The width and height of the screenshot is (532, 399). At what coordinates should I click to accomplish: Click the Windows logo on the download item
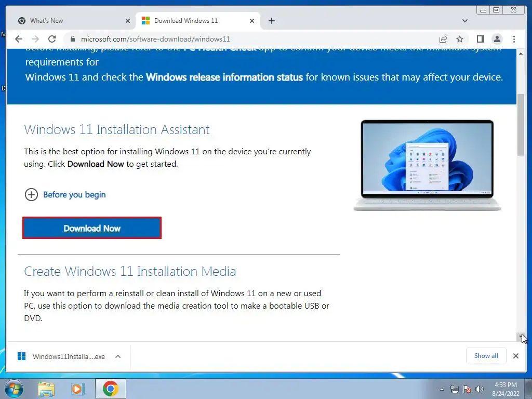coord(21,356)
